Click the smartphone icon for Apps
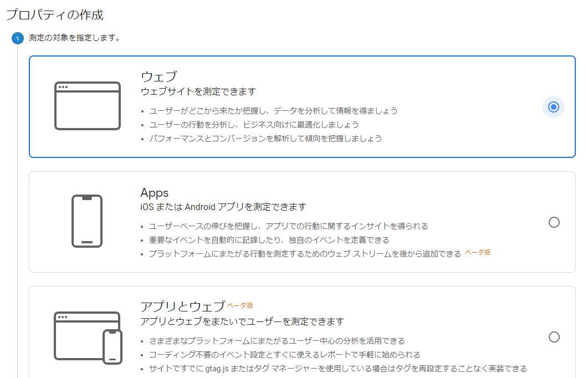The width and height of the screenshot is (588, 378). [87, 221]
